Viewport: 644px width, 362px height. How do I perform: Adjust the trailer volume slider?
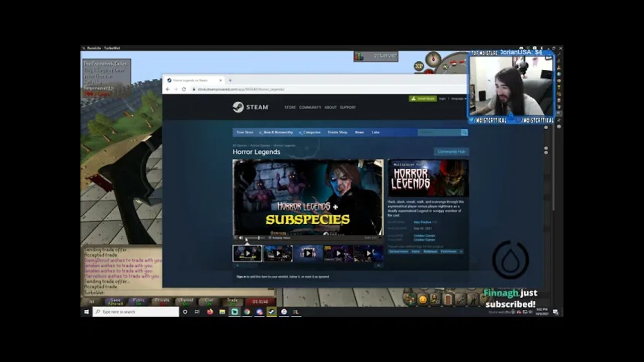click(256, 238)
